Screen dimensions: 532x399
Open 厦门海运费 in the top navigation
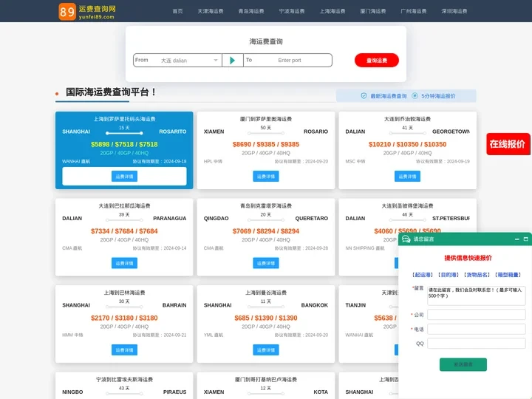point(373,11)
